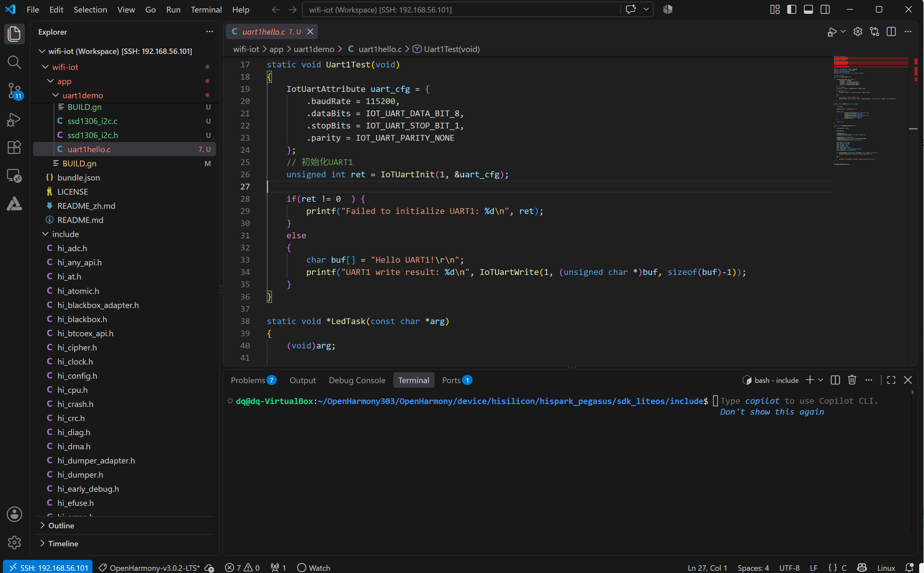
Task: Open Manage gear in activity bar
Action: click(14, 542)
